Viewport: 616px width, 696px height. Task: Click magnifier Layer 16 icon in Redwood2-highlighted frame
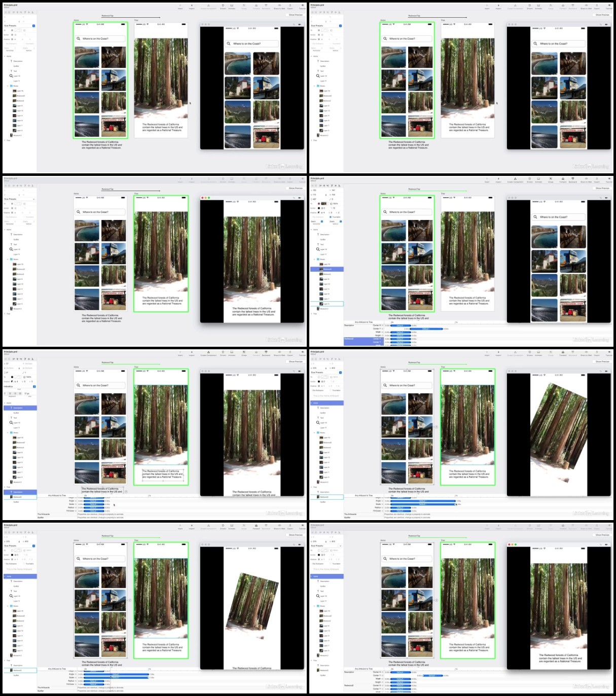click(x=318, y=249)
